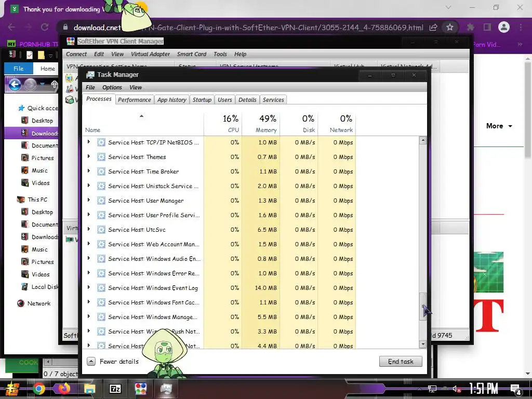Open Google Chrome from taskbar
532x399 pixels.
click(38, 389)
